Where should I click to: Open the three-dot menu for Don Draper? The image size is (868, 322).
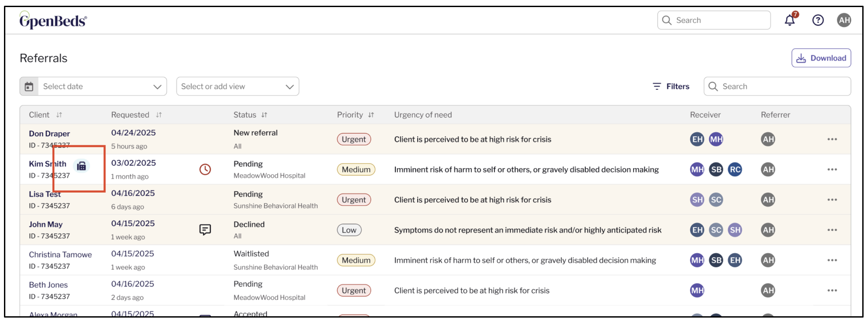pyautogui.click(x=832, y=139)
